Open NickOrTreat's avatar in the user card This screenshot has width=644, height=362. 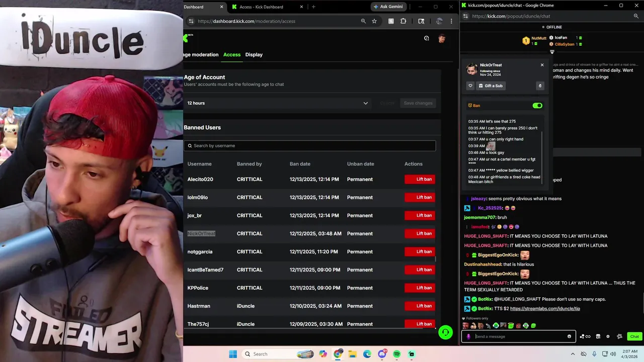pos(471,69)
